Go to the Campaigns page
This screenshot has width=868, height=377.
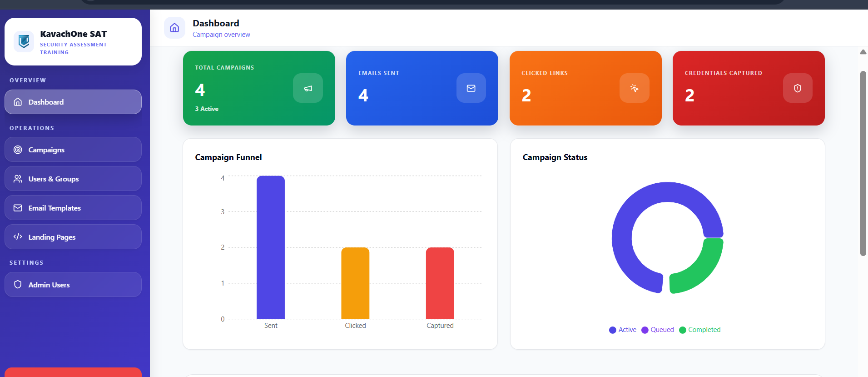(73, 150)
